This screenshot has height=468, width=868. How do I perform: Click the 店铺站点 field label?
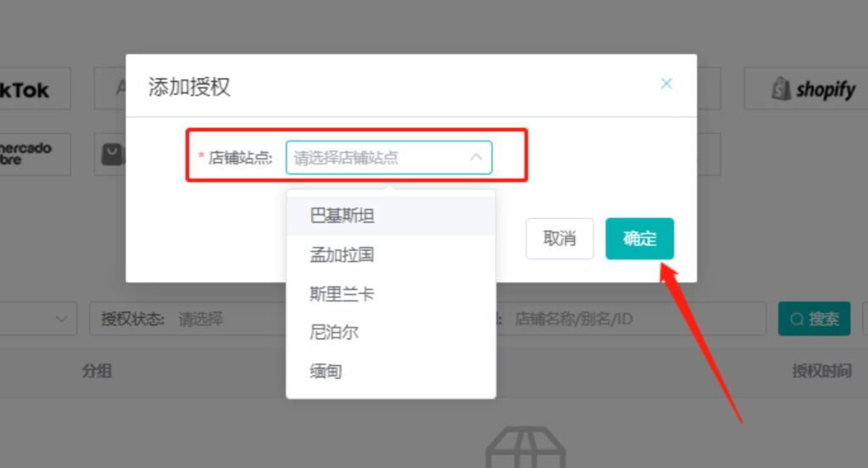240,158
